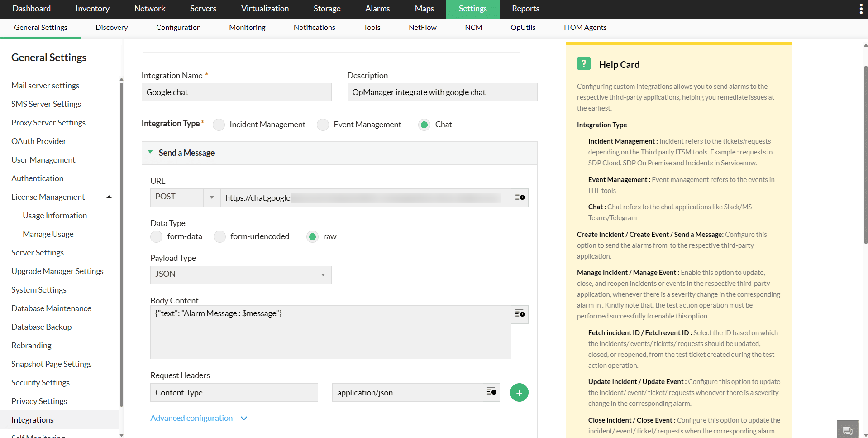Go to the Alarms tab

pyautogui.click(x=378, y=9)
